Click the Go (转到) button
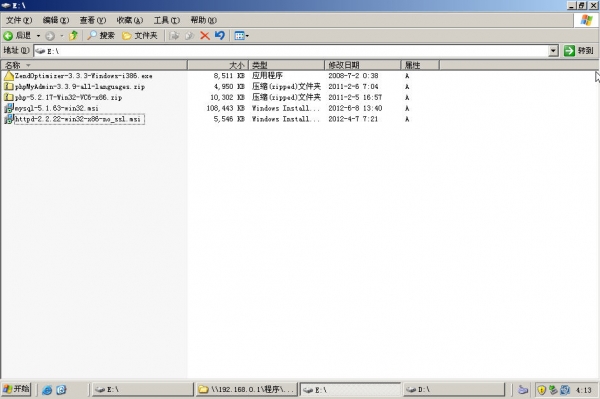Image resolution: width=600 pixels, height=399 pixels. point(579,50)
